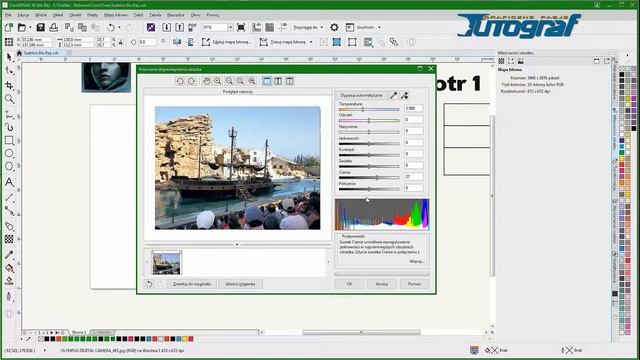This screenshot has width=640, height=360.
Task: Open the Narzędzia menu
Action: [176, 15]
